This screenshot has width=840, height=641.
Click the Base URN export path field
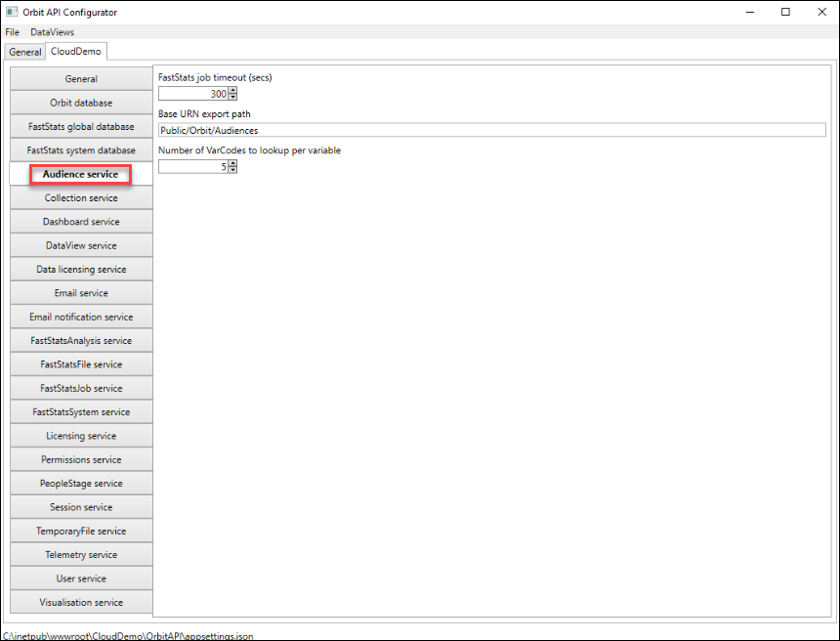491,130
